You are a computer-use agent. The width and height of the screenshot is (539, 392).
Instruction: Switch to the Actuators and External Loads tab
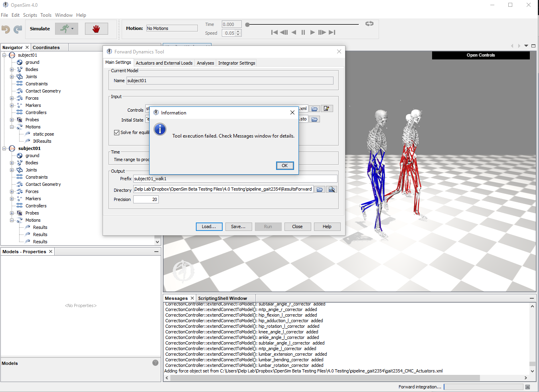[164, 63]
